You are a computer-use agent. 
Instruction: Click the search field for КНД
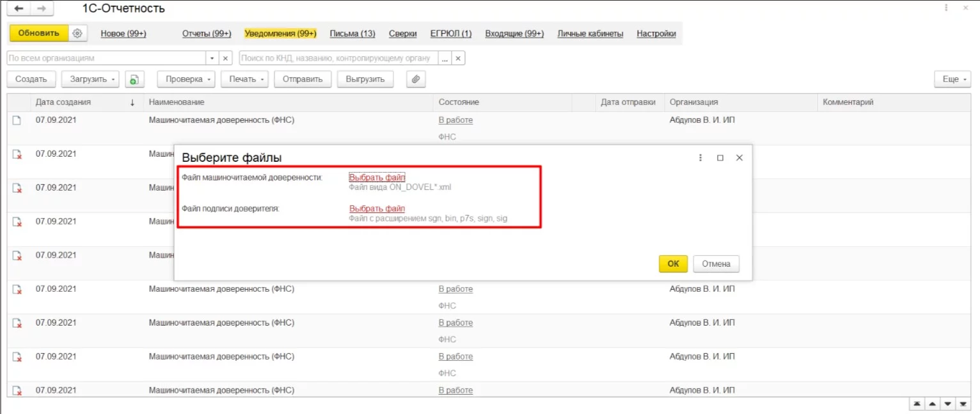(338, 58)
